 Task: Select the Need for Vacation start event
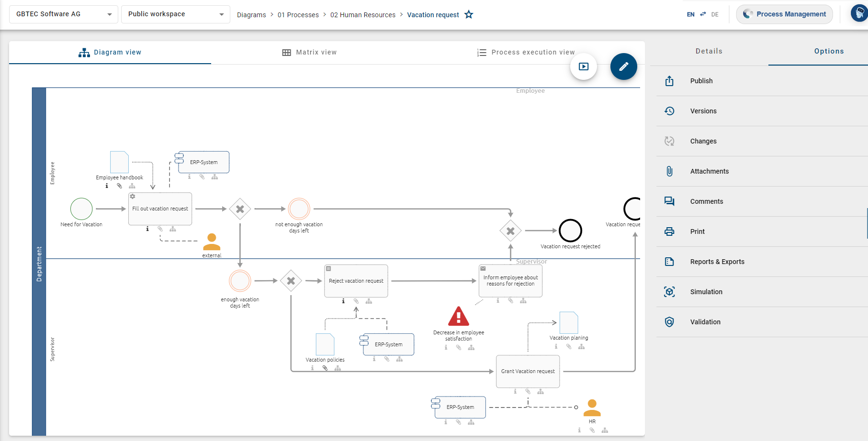click(81, 209)
